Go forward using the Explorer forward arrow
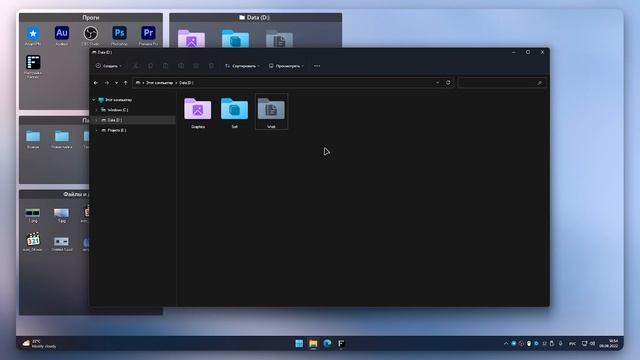Image resolution: width=640 pixels, height=360 pixels. [107, 83]
